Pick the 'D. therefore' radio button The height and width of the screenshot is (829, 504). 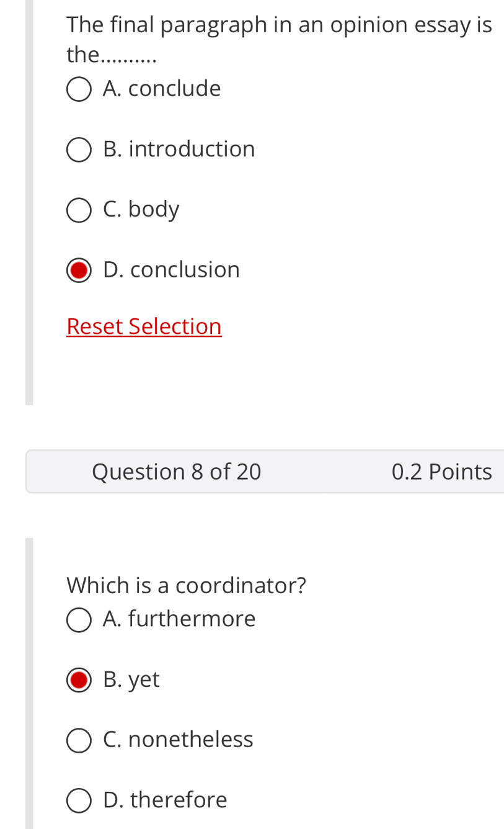coord(79,801)
